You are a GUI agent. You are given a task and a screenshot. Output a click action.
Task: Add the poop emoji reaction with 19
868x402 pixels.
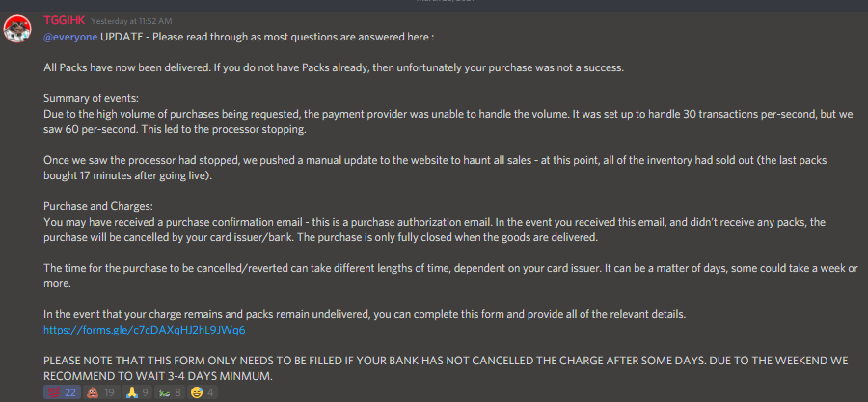pyautogui.click(x=100, y=392)
